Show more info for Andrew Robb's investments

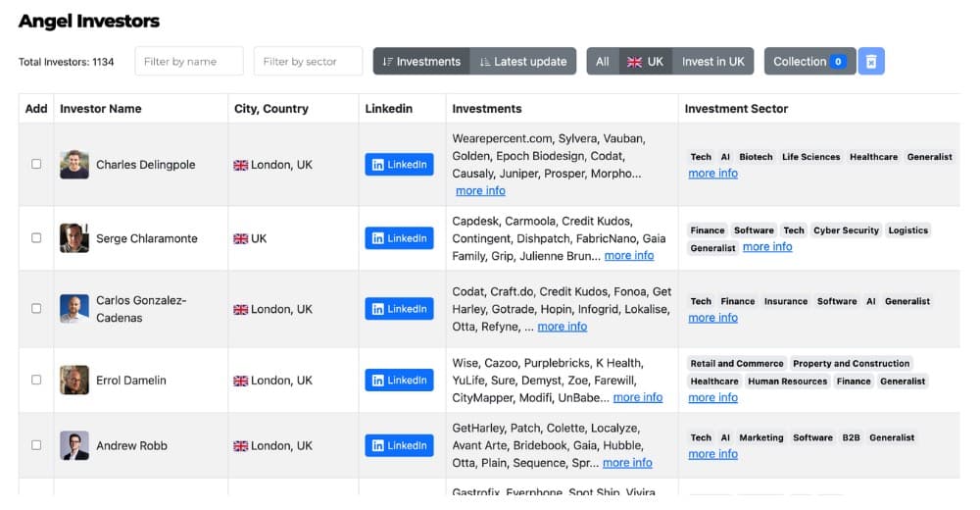coord(627,463)
